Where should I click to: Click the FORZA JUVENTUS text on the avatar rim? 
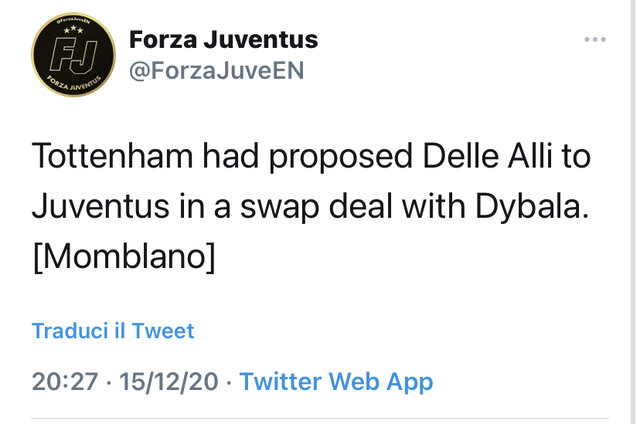pyautogui.click(x=73, y=84)
